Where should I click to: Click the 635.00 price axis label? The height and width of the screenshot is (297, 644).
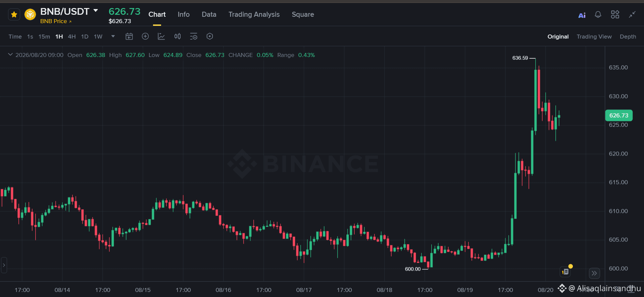coord(618,67)
